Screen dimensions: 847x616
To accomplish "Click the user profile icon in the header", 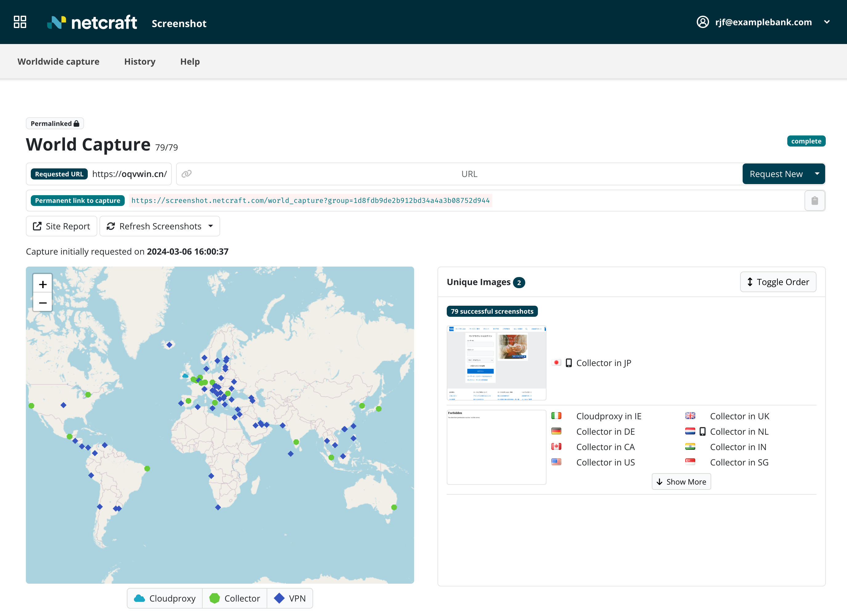I will pos(703,22).
